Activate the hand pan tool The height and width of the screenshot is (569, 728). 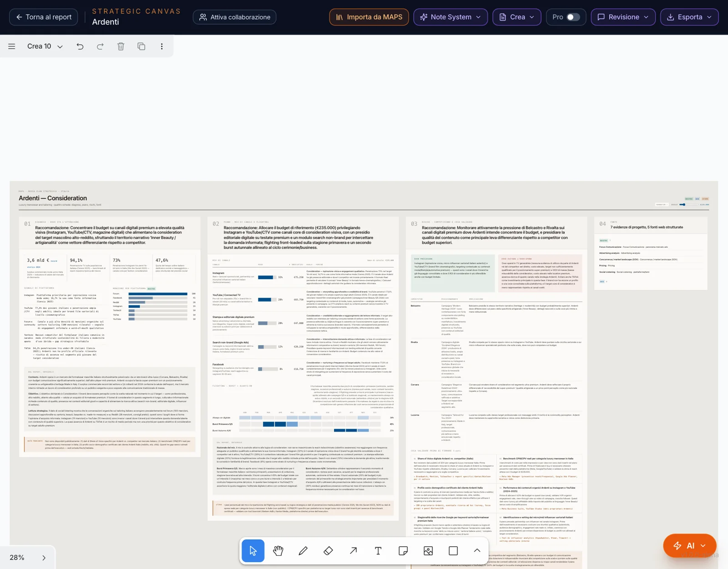click(x=278, y=551)
